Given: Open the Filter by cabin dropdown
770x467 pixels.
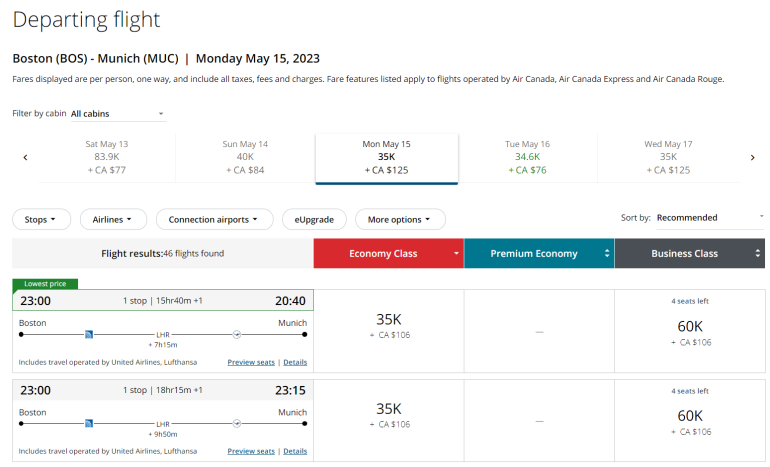Looking at the screenshot, I should (x=117, y=114).
